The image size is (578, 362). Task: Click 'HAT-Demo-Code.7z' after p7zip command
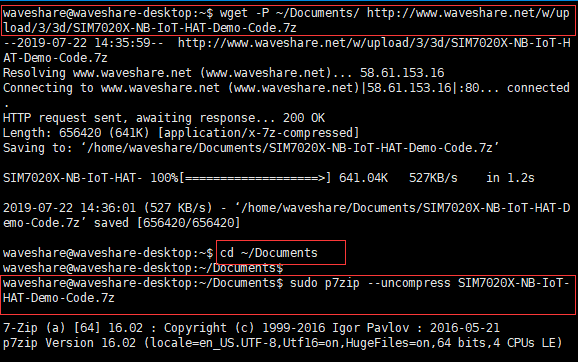tap(59, 298)
